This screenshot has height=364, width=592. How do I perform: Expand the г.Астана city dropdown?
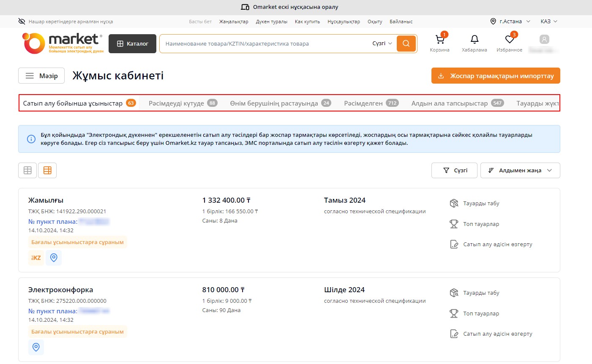(510, 22)
